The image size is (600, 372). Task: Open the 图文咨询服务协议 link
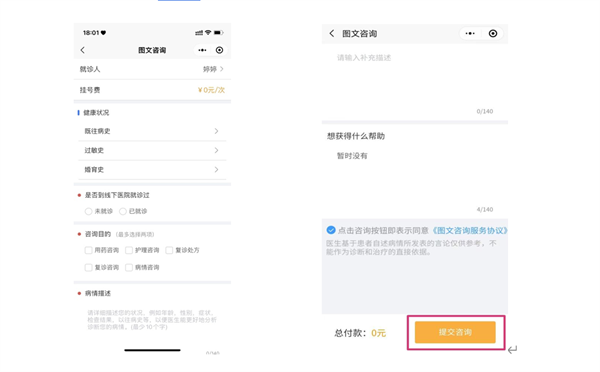(470, 230)
